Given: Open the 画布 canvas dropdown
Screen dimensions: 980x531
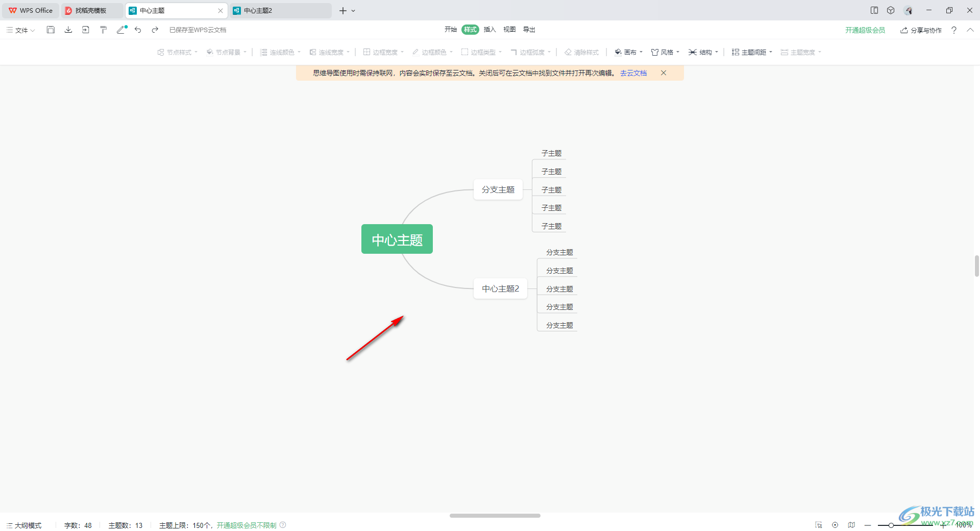Looking at the screenshot, I should (x=628, y=52).
